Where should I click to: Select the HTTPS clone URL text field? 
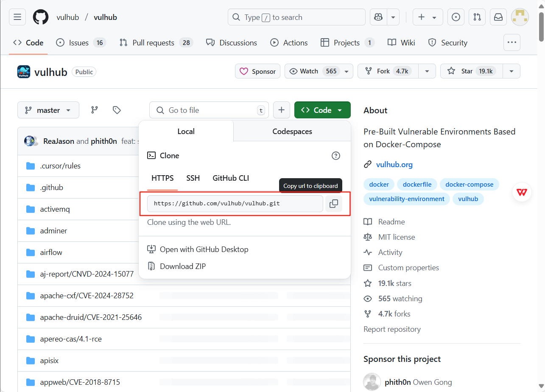click(235, 204)
